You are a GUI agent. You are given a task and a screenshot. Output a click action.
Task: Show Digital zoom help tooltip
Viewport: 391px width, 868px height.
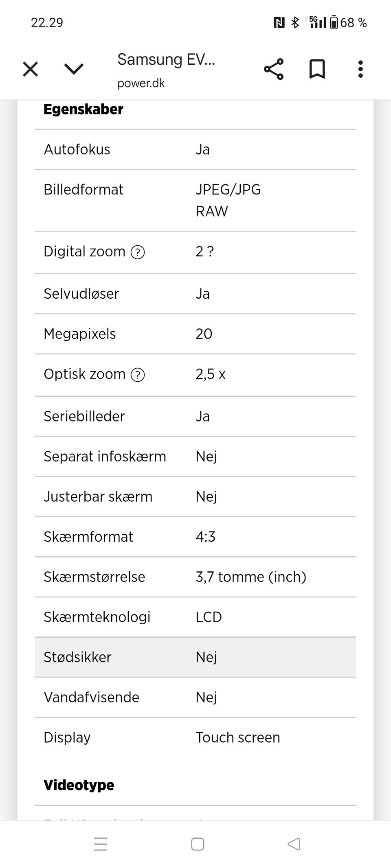138,252
